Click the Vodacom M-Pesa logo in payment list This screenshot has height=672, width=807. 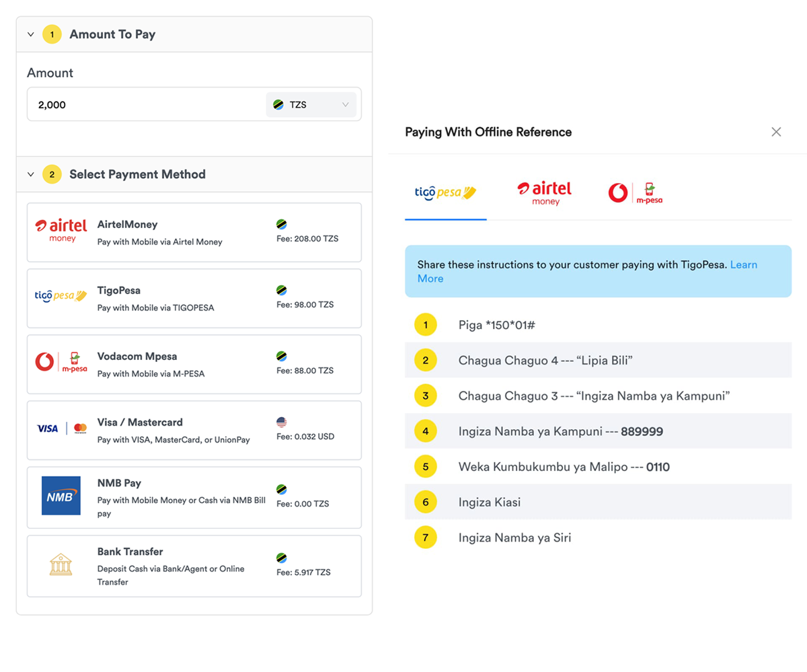click(x=61, y=363)
